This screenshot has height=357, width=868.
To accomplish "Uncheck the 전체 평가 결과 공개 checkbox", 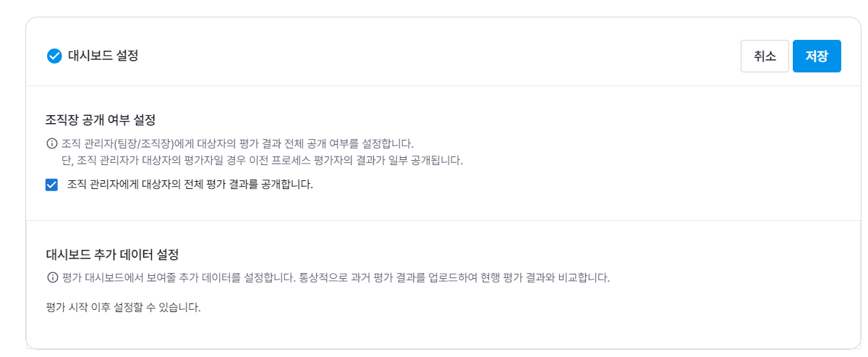I will tap(51, 185).
